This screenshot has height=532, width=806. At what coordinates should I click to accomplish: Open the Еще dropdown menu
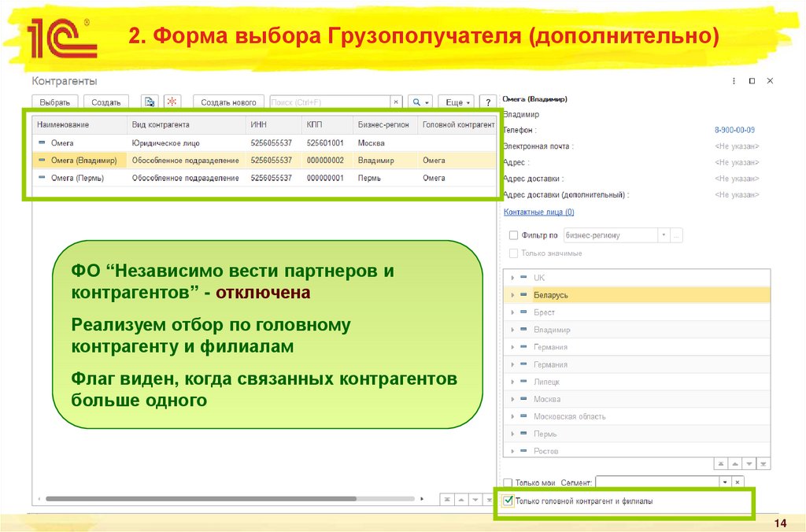[x=455, y=102]
